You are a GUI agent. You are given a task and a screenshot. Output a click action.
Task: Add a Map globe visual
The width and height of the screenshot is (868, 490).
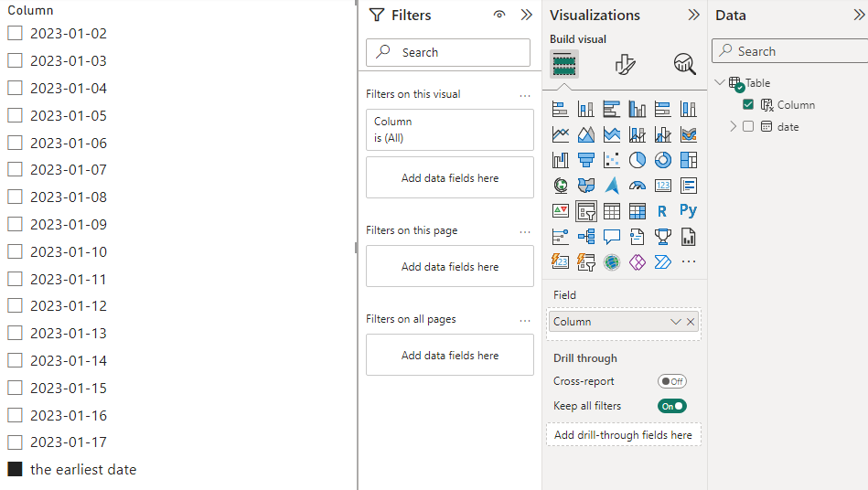point(560,186)
